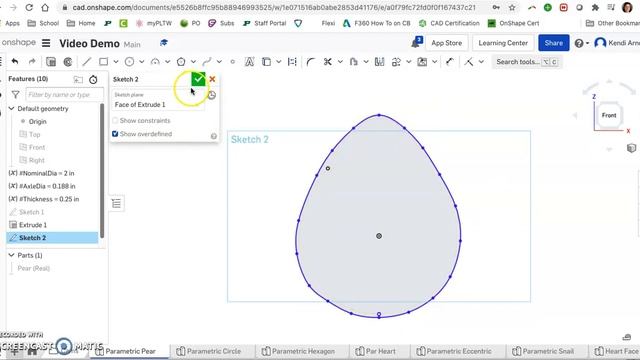Open the rollback stopwatch in Features panel
Viewport: 640px width, 360px height.
(x=93, y=79)
